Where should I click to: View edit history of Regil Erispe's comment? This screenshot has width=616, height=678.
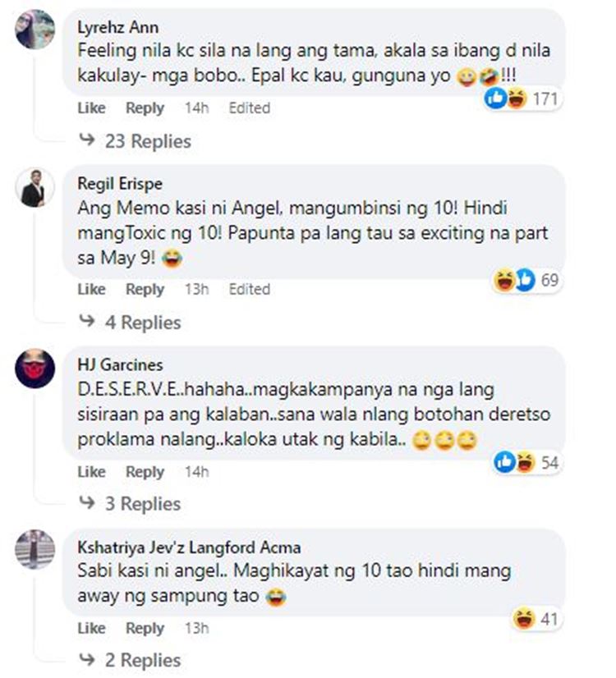pyautogui.click(x=249, y=289)
